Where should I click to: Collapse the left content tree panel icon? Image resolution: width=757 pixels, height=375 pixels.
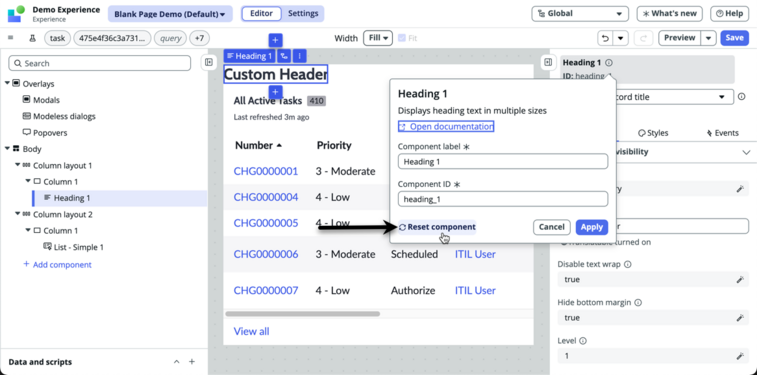209,62
